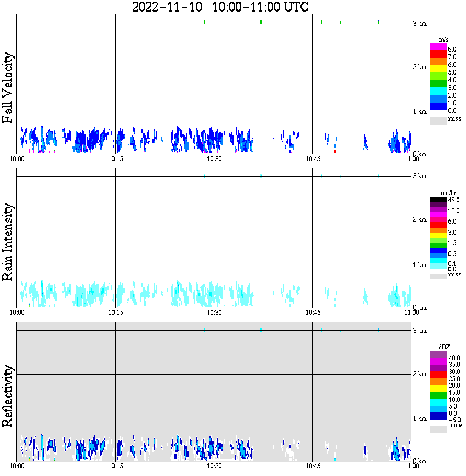Click the 'mm/hr' unit label above rain legend

pyautogui.click(x=447, y=194)
